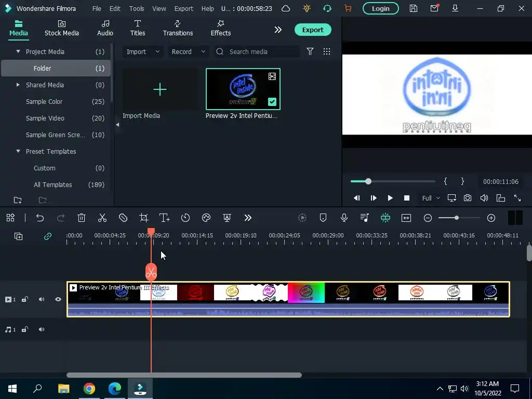Image resolution: width=532 pixels, height=399 pixels.
Task: Select the split scissors tool
Action: pos(102,218)
